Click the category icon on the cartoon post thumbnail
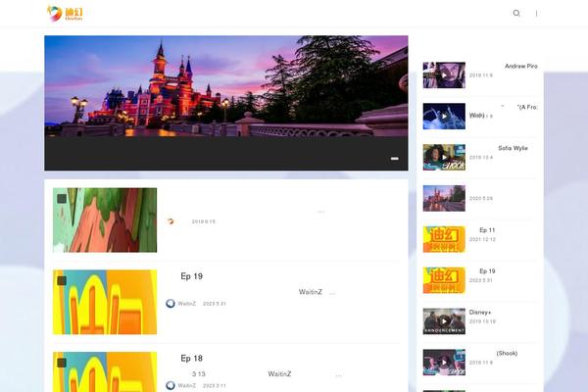588x392 pixels. [x=62, y=198]
